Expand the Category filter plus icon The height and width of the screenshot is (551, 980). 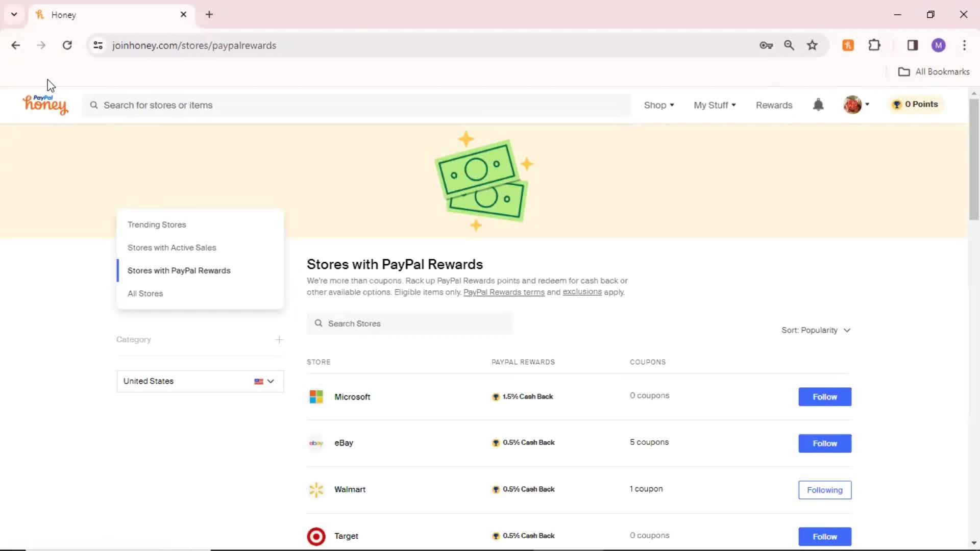point(279,339)
